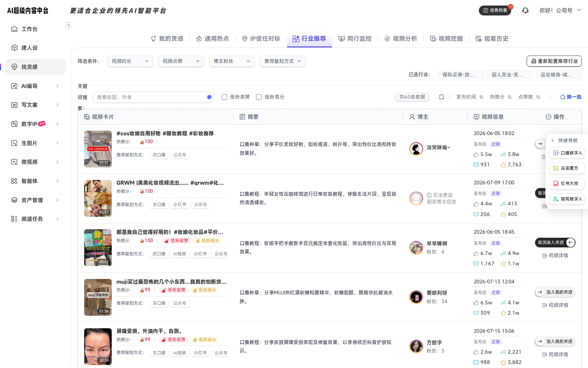Screen dimensions: 588x368
Task: Open 红书大师 in quick navigation
Action: click(567, 183)
